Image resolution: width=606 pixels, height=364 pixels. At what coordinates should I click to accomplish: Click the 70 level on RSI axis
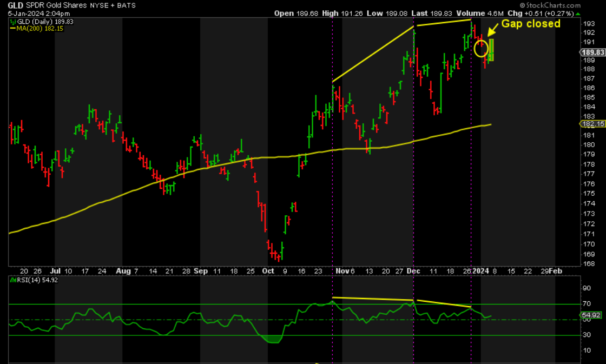[587, 304]
